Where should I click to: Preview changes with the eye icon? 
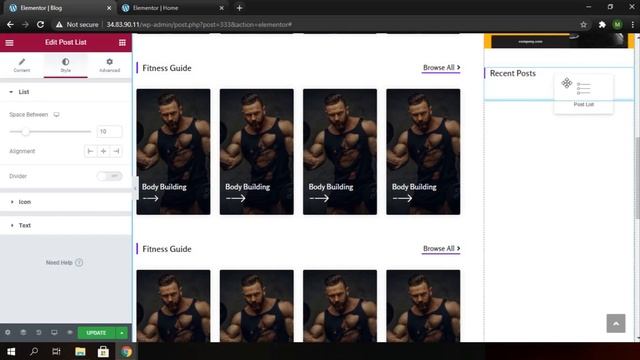[x=70, y=333]
